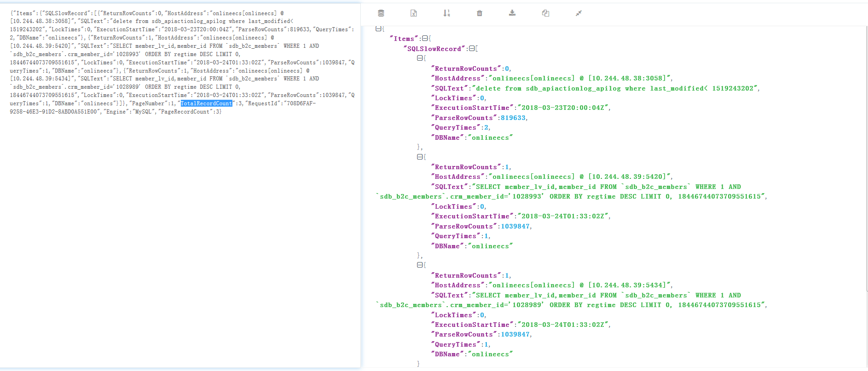Click the compress arrows icon
The image size is (868, 371).
[579, 13]
